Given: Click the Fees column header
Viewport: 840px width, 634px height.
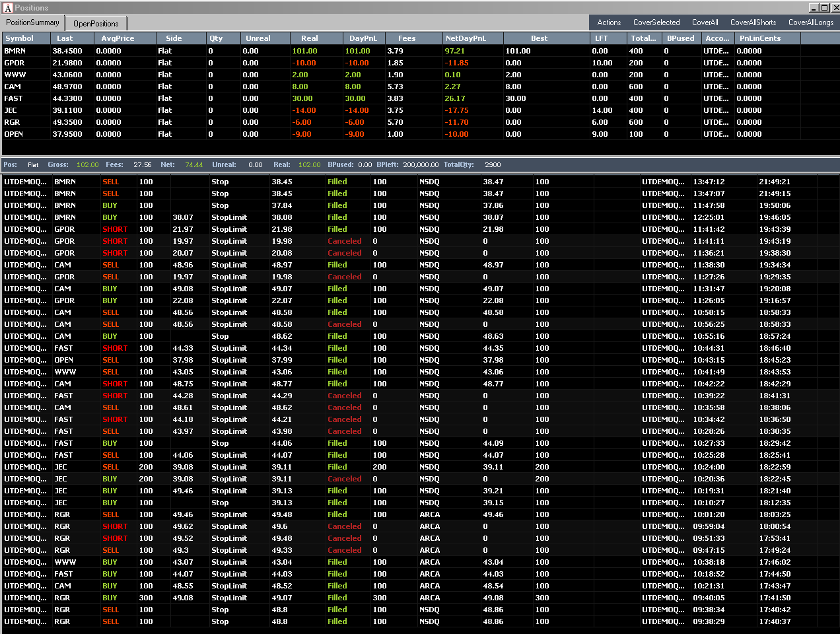Looking at the screenshot, I should [x=413, y=38].
